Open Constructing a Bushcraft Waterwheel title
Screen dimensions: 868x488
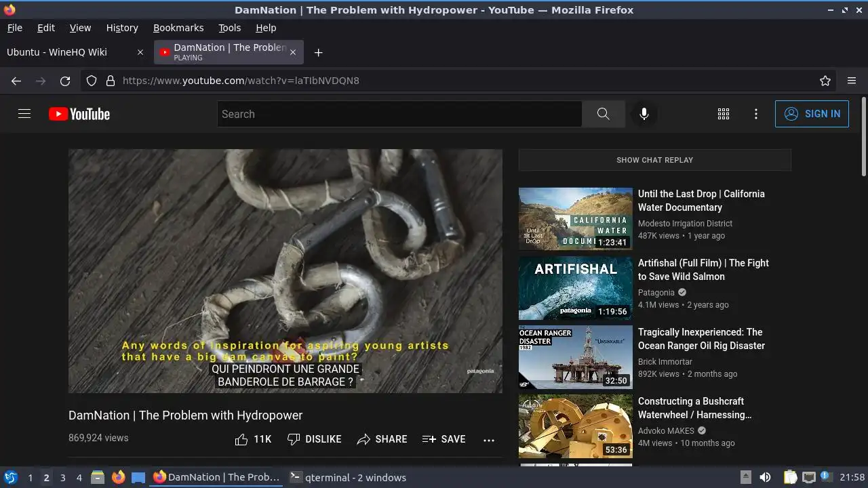(695, 408)
